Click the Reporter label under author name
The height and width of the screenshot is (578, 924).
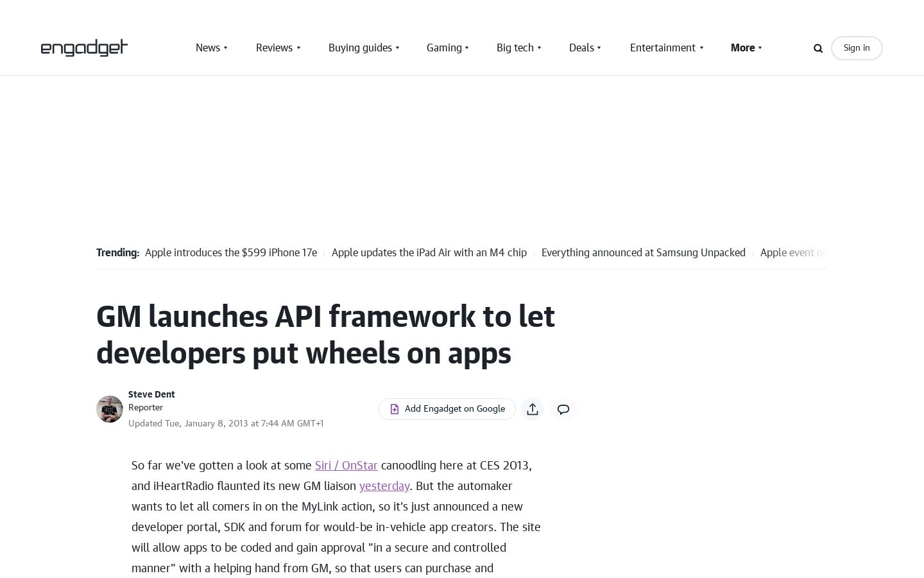click(146, 407)
